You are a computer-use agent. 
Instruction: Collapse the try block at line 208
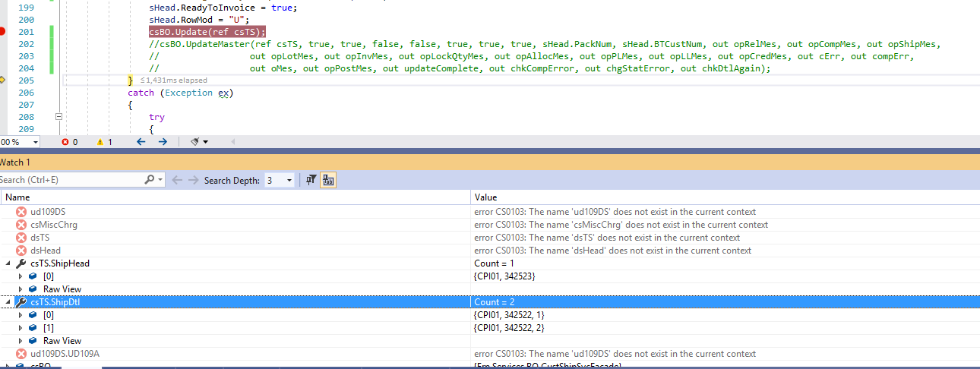[58, 117]
